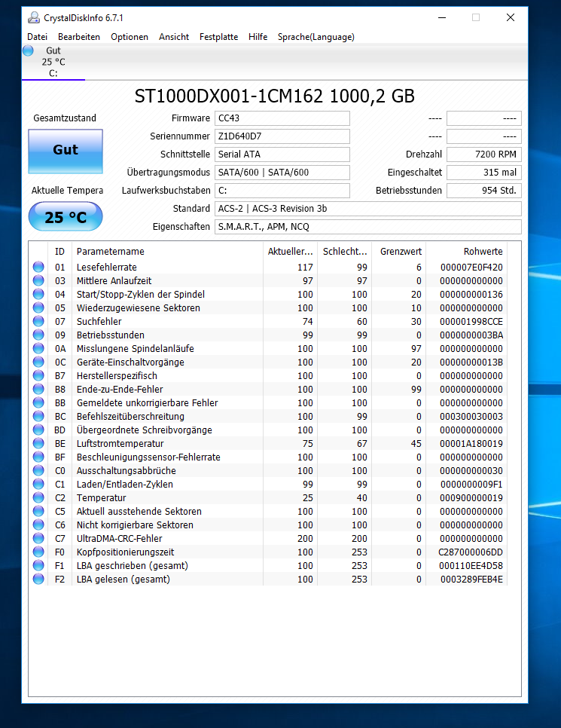This screenshot has height=728, width=561.
Task: Click the Eigenschaften field S.M.A.R.T., APM, NCQ
Action: pyautogui.click(x=368, y=227)
